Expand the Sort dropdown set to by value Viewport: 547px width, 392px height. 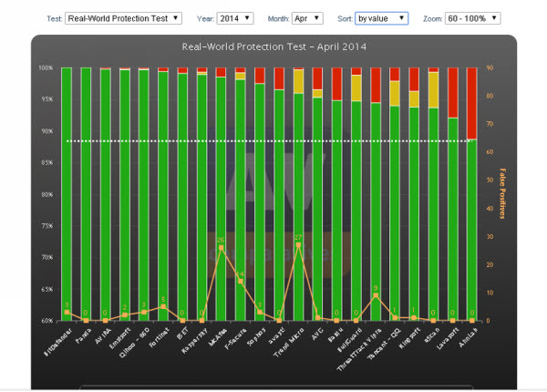click(382, 17)
